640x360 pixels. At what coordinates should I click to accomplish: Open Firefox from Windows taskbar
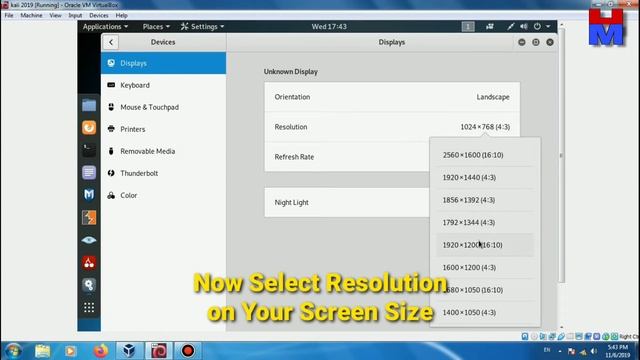(100, 351)
